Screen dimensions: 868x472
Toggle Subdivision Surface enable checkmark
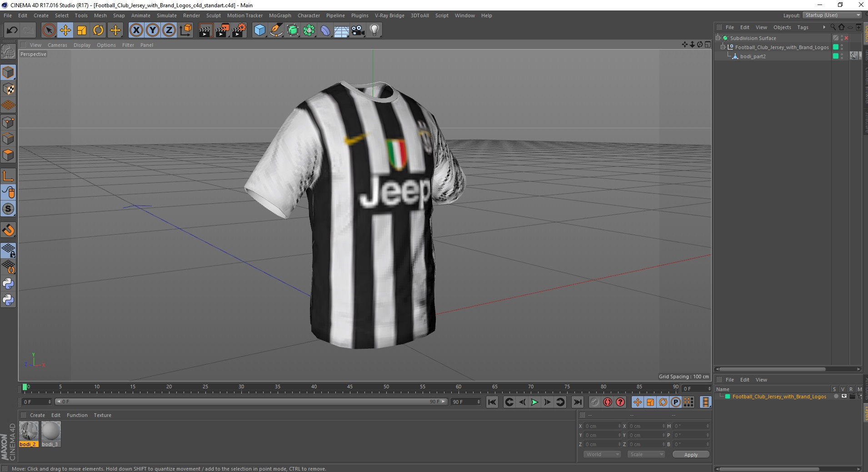[846, 38]
